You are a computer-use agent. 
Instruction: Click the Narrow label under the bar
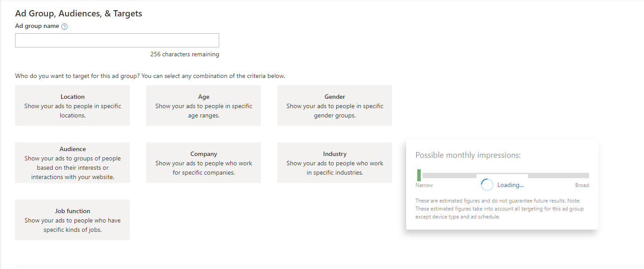[x=424, y=185]
